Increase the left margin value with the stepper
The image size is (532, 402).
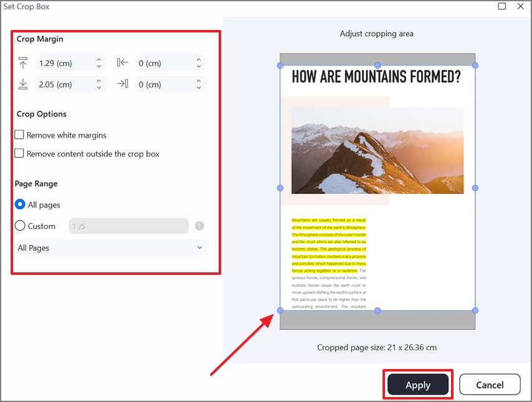click(x=199, y=60)
